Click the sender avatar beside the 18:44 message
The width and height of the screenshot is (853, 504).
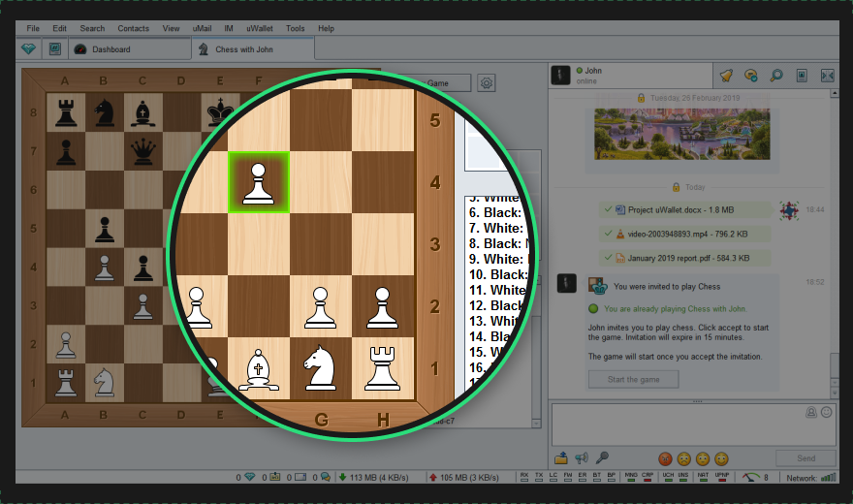(789, 210)
